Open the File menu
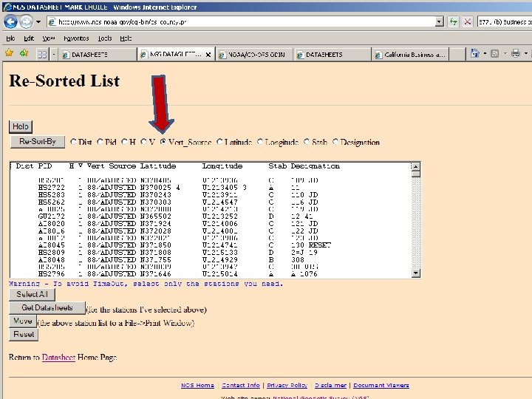Screen dimensions: 532x399 (10, 38)
